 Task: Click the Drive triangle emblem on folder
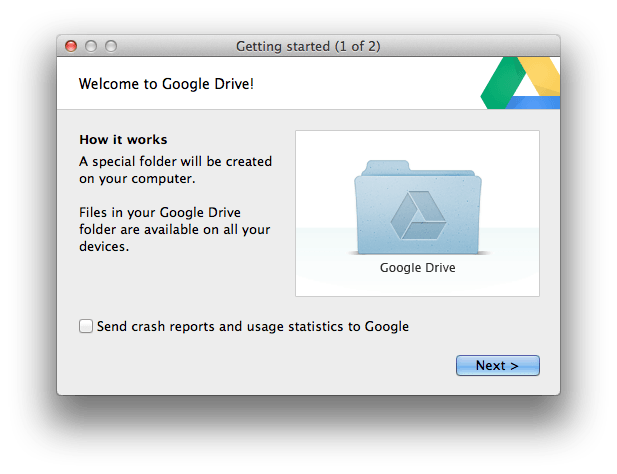pos(417,215)
